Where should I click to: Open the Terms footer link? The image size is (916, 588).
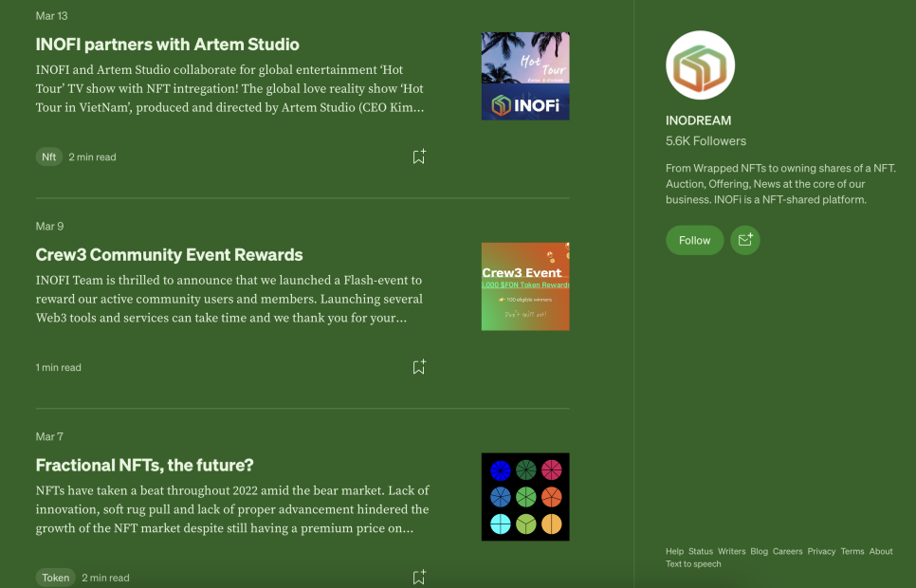pos(852,551)
